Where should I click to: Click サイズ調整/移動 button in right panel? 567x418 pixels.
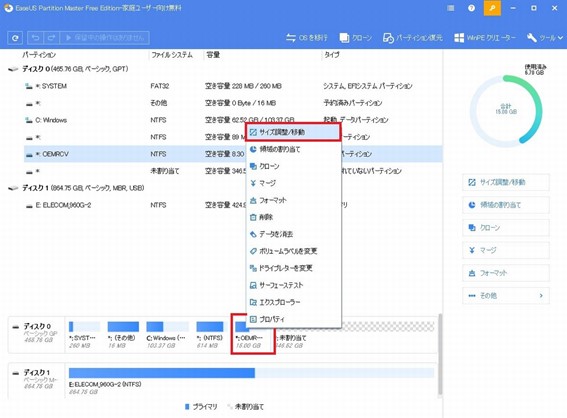click(x=506, y=182)
